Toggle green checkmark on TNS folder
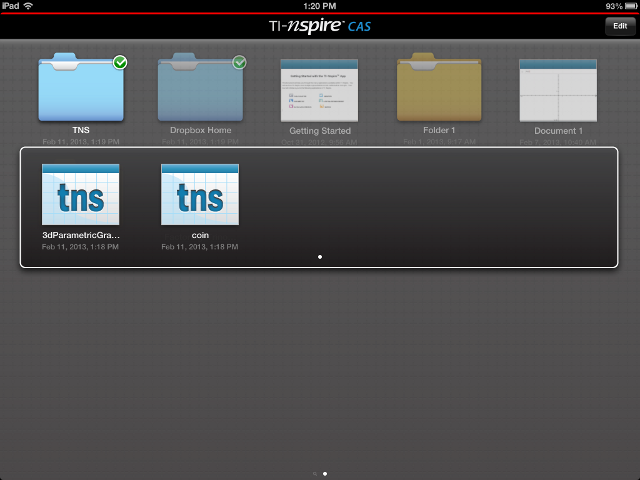Viewport: 640px width, 480px height. [120, 62]
